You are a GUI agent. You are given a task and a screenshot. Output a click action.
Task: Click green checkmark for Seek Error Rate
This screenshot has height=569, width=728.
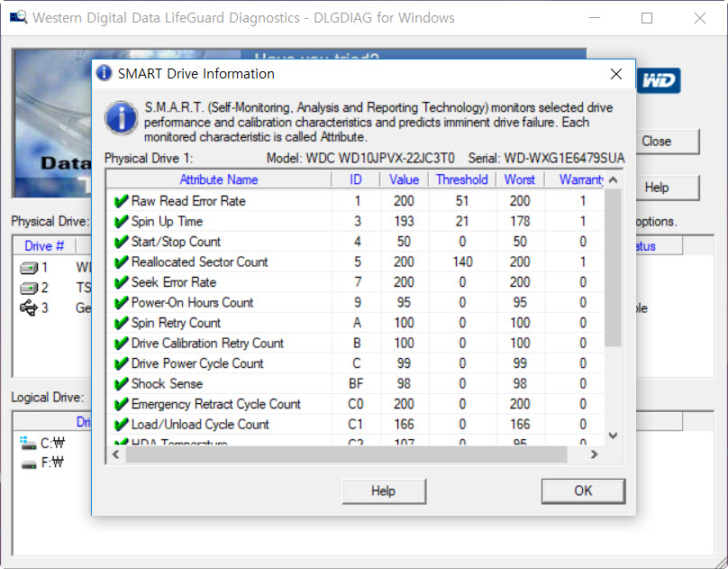click(x=121, y=282)
